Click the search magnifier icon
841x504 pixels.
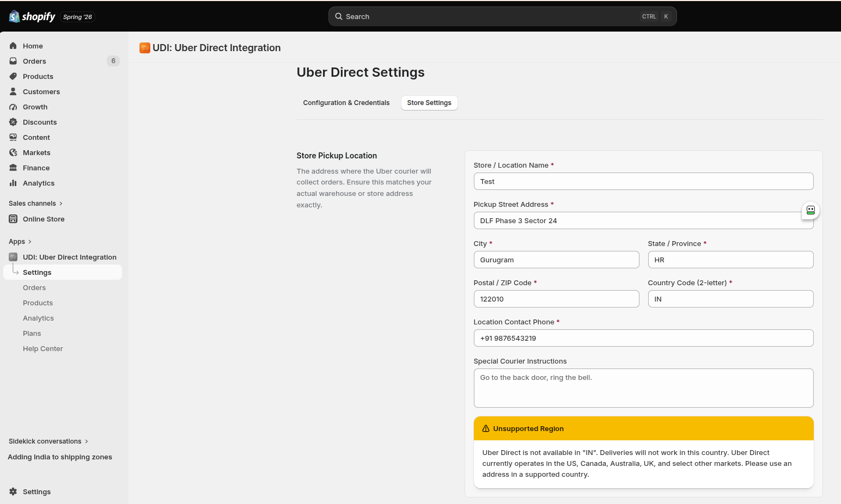click(339, 16)
